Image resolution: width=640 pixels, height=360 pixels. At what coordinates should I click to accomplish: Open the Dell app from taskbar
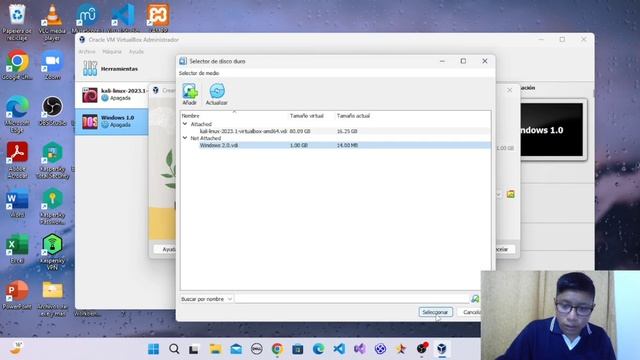256,349
